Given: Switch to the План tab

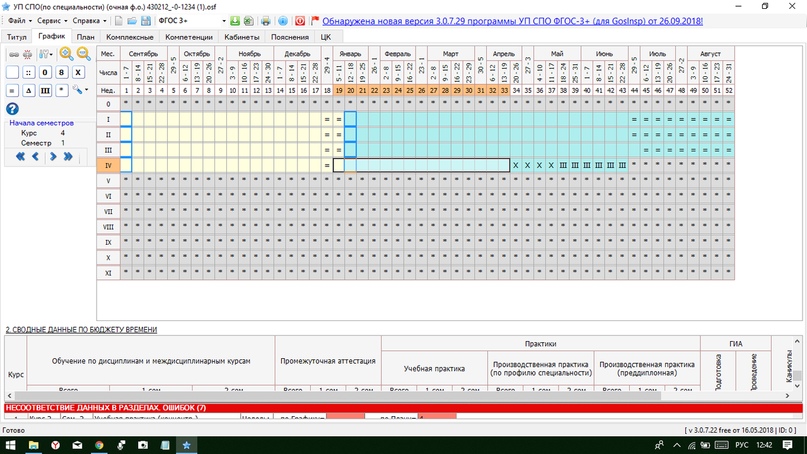Looking at the screenshot, I should (85, 37).
